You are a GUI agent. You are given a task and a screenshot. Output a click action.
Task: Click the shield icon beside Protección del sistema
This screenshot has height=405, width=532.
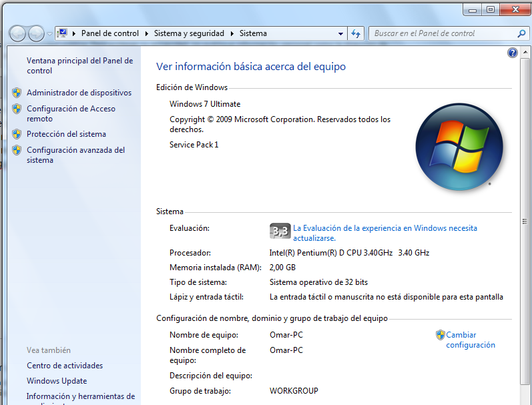(x=17, y=134)
